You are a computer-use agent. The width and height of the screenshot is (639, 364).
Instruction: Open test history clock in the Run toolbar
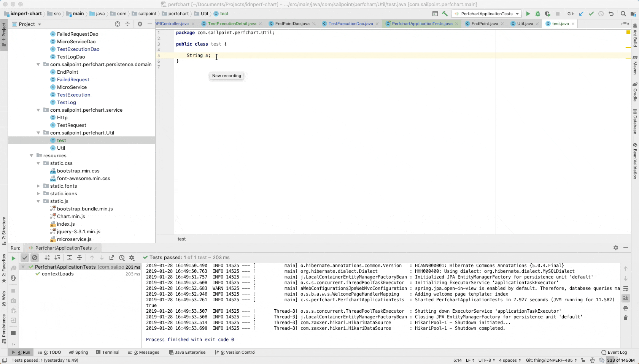coord(122,258)
